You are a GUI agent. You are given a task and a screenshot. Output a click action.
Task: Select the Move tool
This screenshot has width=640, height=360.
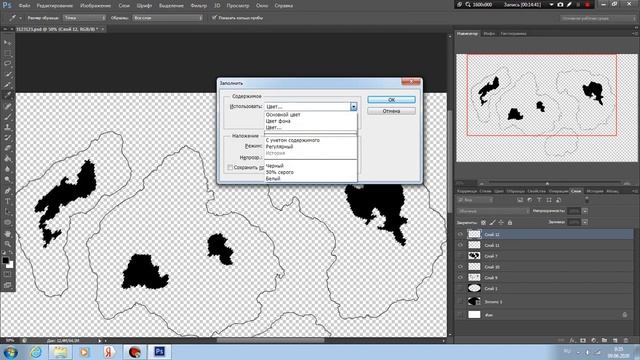(x=7, y=42)
